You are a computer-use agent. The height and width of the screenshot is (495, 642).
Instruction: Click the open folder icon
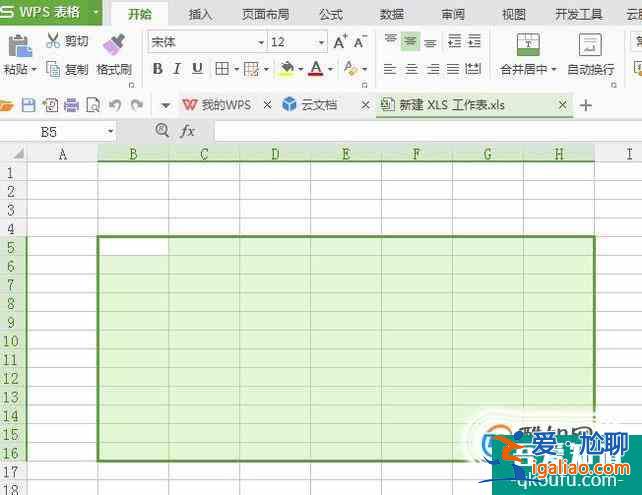(x=7, y=106)
